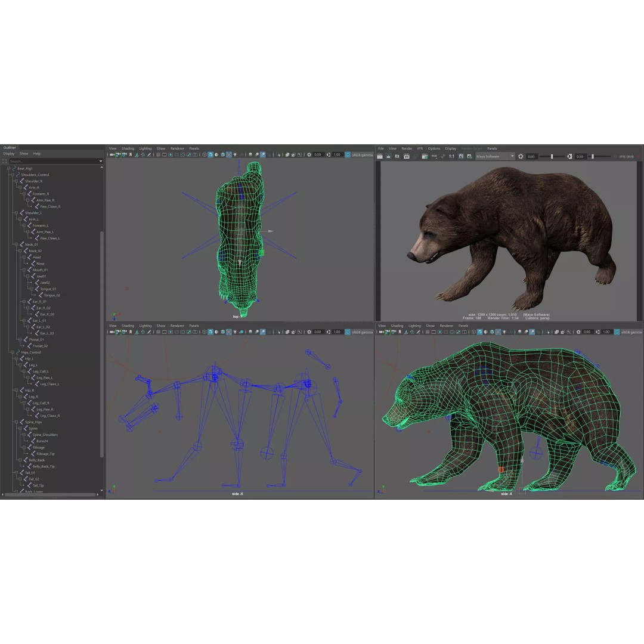This screenshot has height=644, width=644.
Task: Open Outliner Display menu
Action: [x=8, y=154]
